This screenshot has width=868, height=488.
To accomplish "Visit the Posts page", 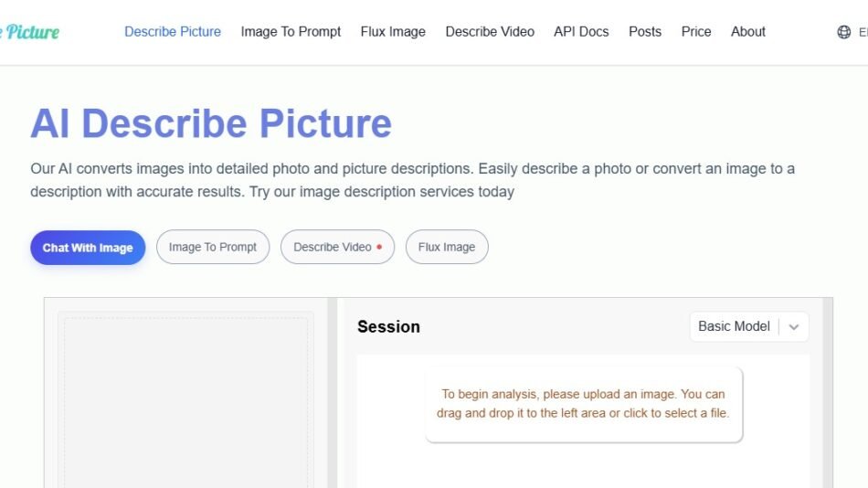I will [645, 32].
